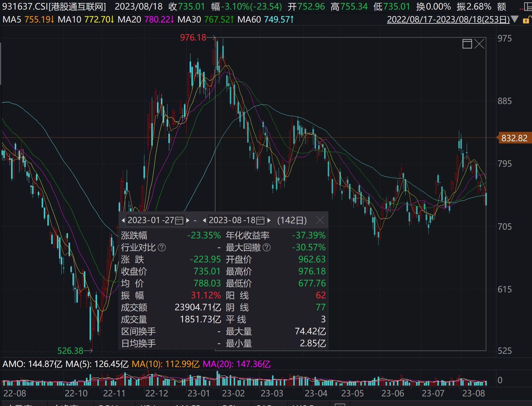Image resolution: width=532 pixels, height=406 pixels.
Task: Click the 976.18 high price marker
Action: point(193,37)
